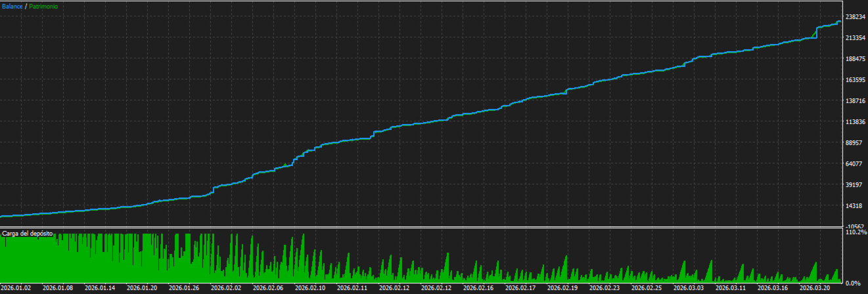Click the 0.0% deposit load value
Viewport: 868px width, 294px height.
point(853,283)
